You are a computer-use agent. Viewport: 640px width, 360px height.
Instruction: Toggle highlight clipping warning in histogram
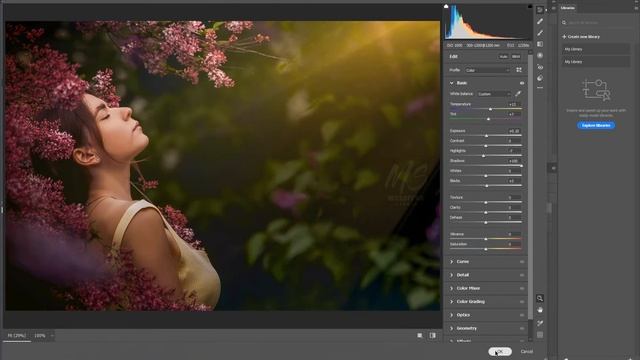(x=530, y=6)
